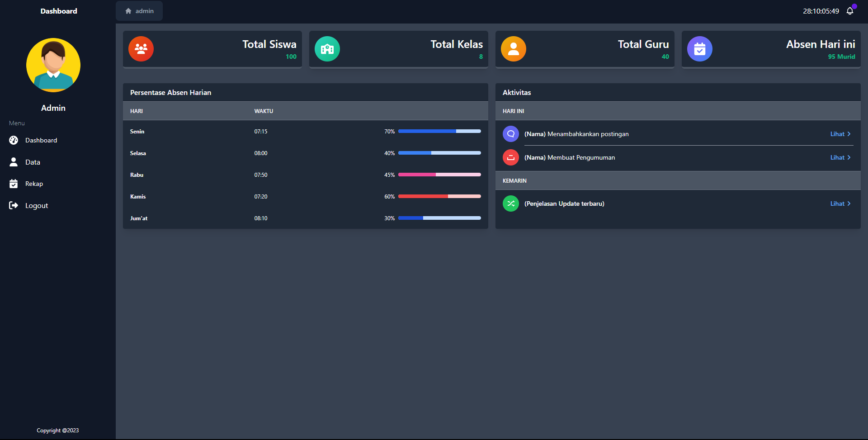Click the green Total Kelas school icon
This screenshot has width=868, height=440.
click(x=327, y=49)
